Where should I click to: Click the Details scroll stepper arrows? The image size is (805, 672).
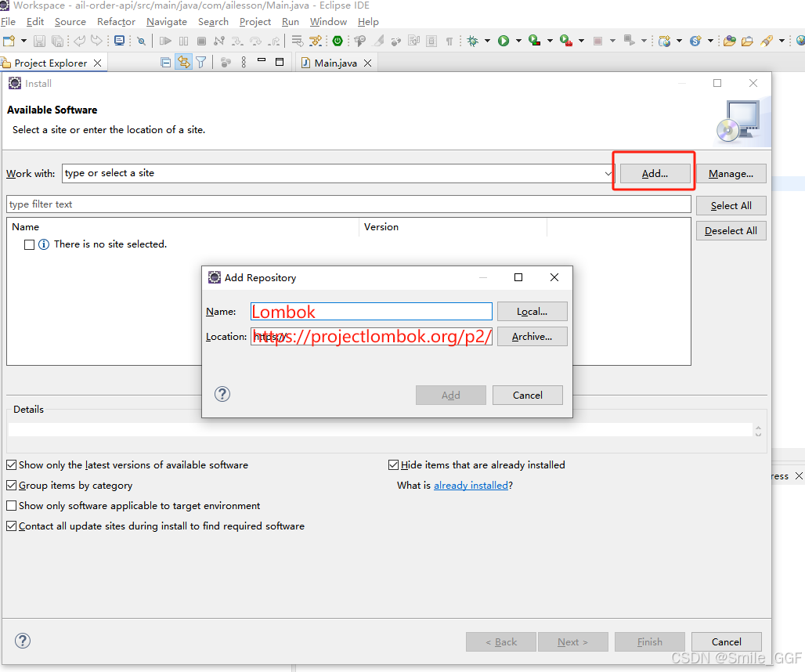click(x=758, y=430)
